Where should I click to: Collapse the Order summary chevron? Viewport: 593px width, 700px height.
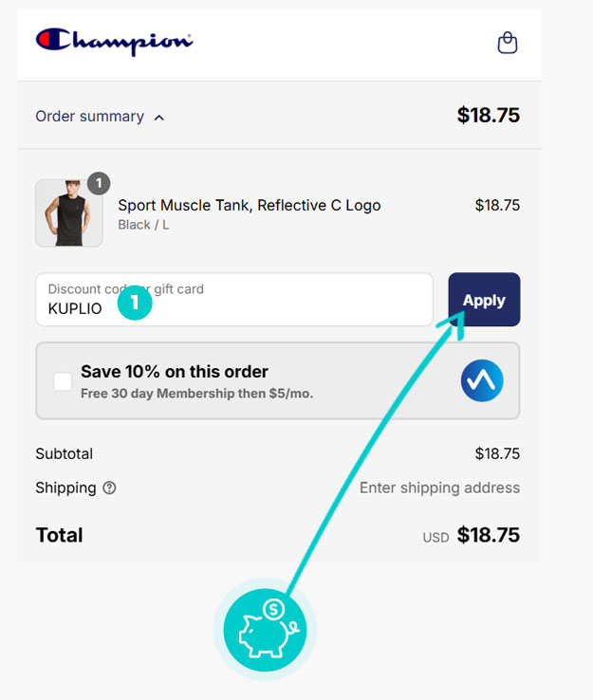[x=159, y=118]
